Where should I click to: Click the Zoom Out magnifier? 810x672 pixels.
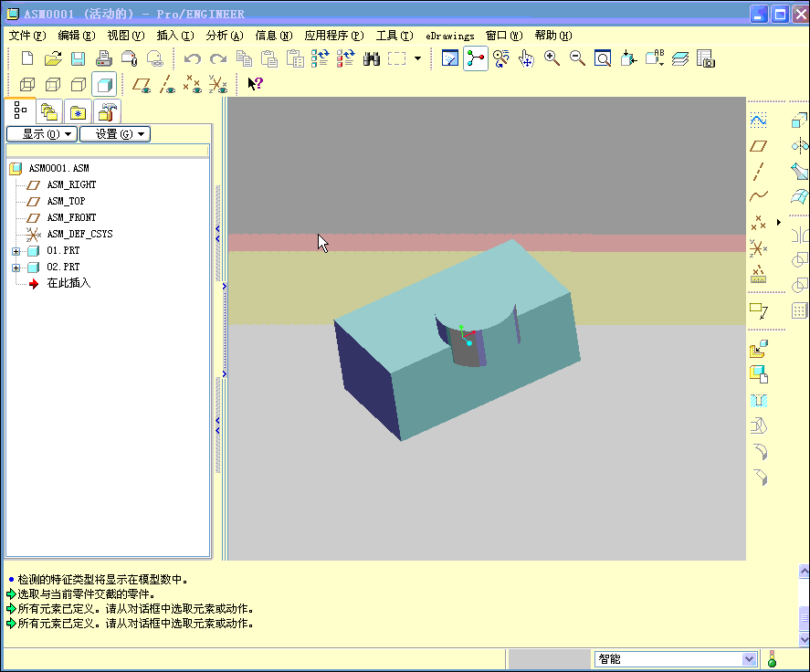coord(577,58)
